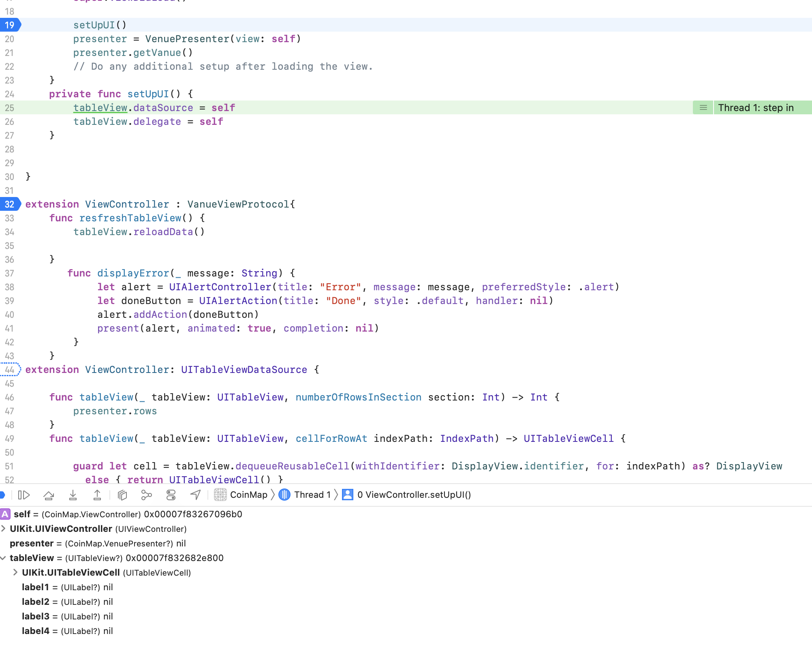Click setUpUI() call on line 19
Image resolution: width=812 pixels, height=664 pixels.
[x=100, y=25]
